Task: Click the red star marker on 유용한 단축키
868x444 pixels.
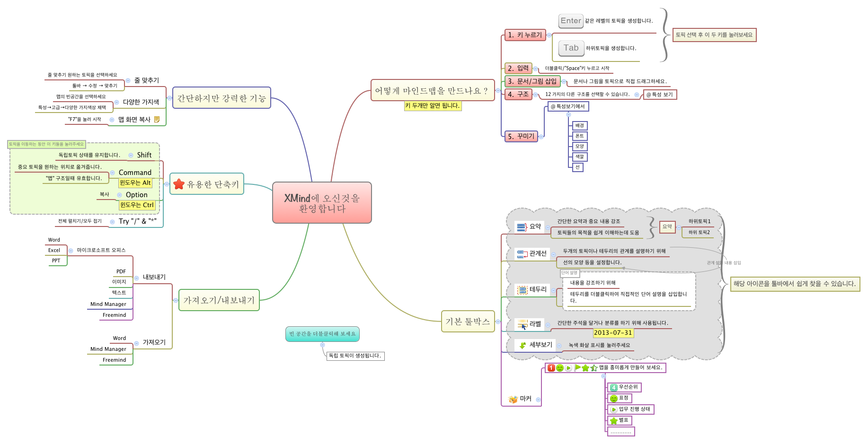Action: pyautogui.click(x=179, y=184)
